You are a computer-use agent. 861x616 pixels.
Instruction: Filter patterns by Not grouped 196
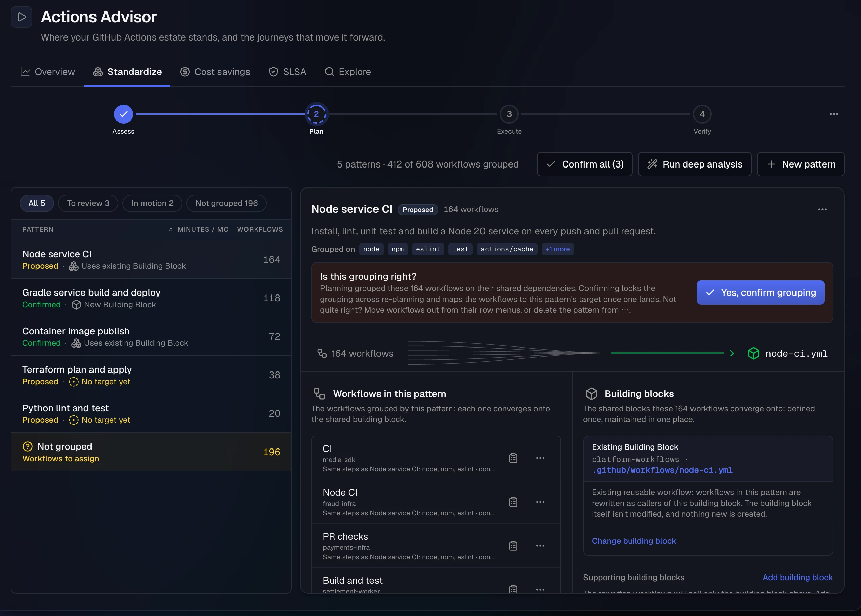[x=226, y=203]
